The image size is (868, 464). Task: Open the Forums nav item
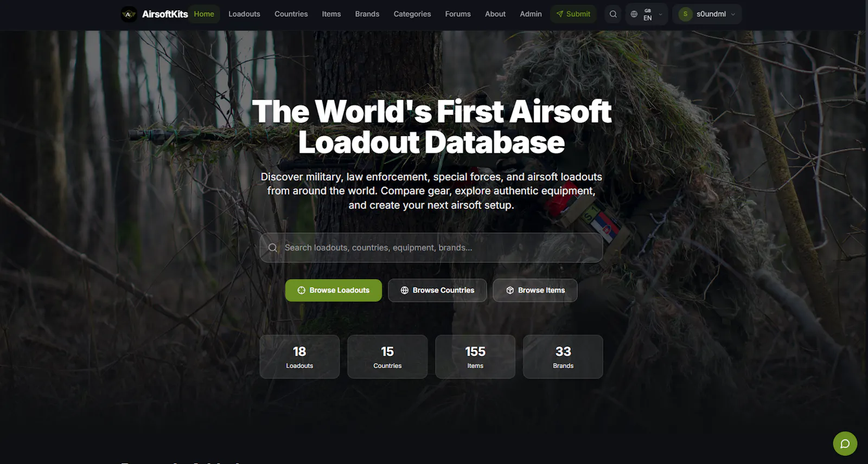pos(458,14)
